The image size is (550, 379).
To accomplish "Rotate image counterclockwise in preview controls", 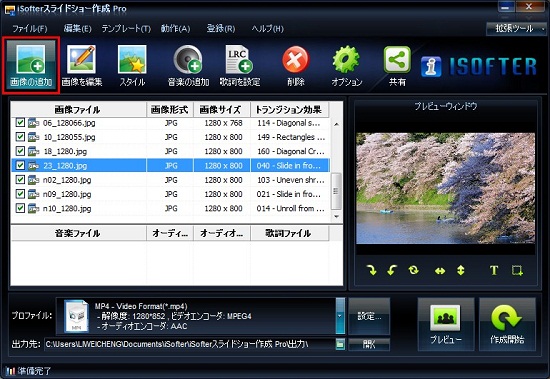I will (392, 270).
